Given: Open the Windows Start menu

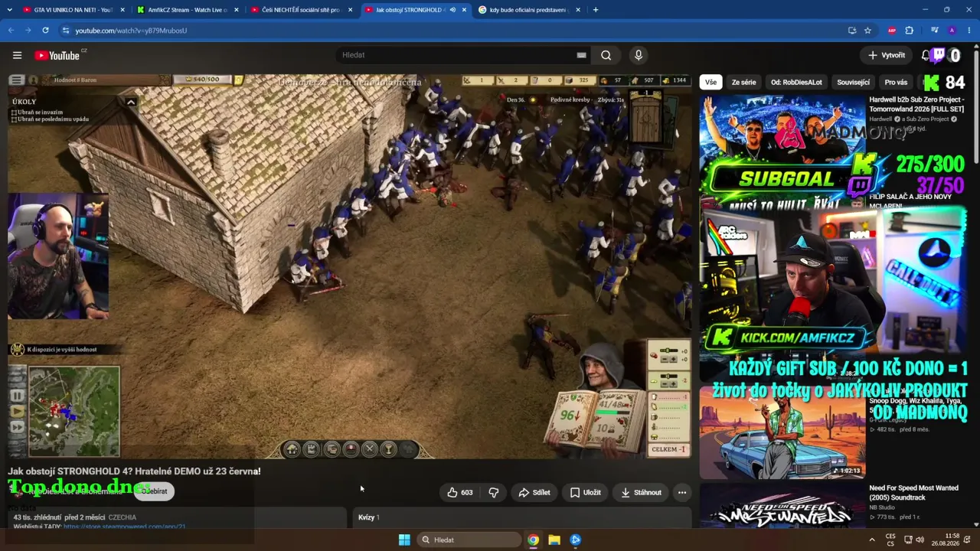Looking at the screenshot, I should coord(404,540).
